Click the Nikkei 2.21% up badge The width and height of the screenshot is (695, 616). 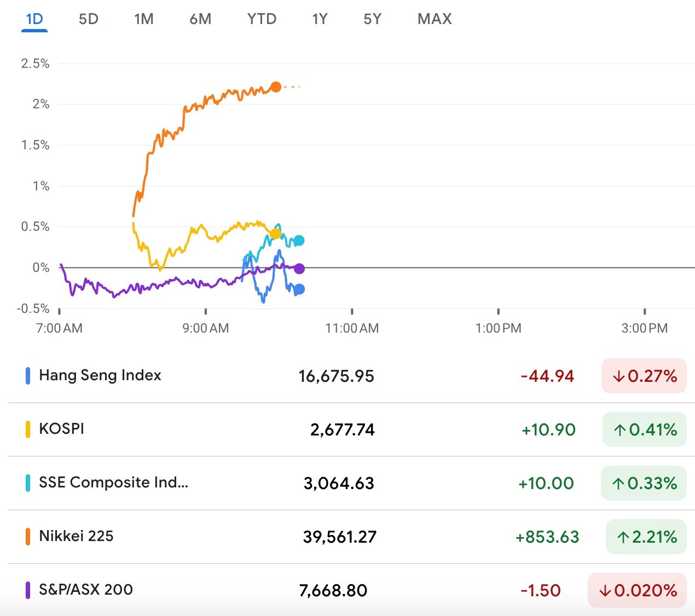point(646,537)
